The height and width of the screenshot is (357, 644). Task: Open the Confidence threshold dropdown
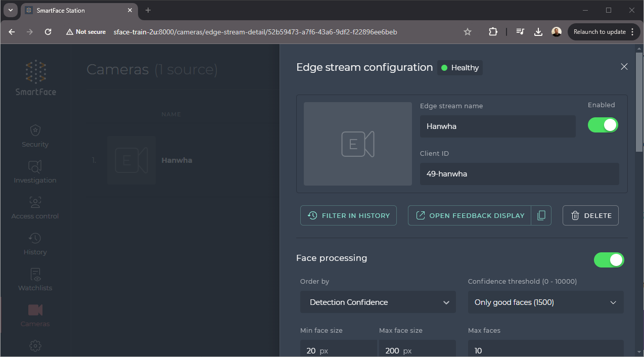(x=545, y=302)
